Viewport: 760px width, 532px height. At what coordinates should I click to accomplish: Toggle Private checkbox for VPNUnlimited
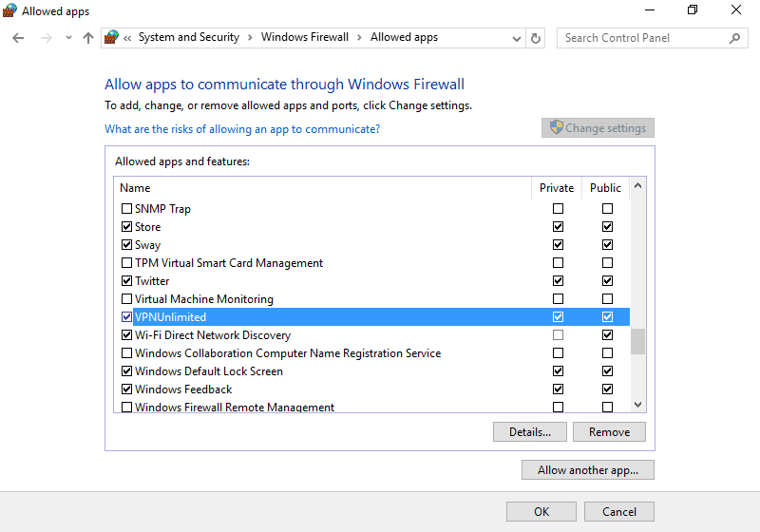(x=558, y=317)
